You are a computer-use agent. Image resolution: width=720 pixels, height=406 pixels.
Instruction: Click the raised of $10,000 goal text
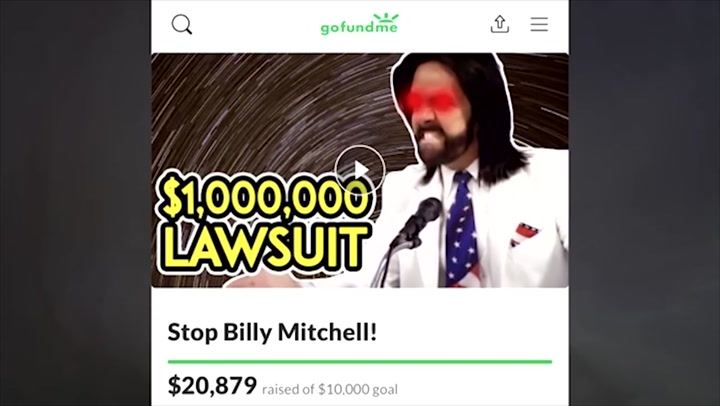(x=330, y=389)
